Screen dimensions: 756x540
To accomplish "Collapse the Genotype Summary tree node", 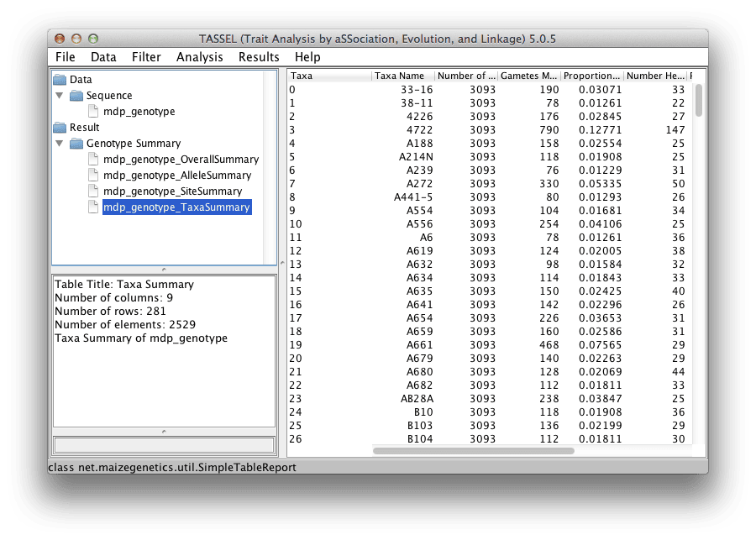I will 60,144.
